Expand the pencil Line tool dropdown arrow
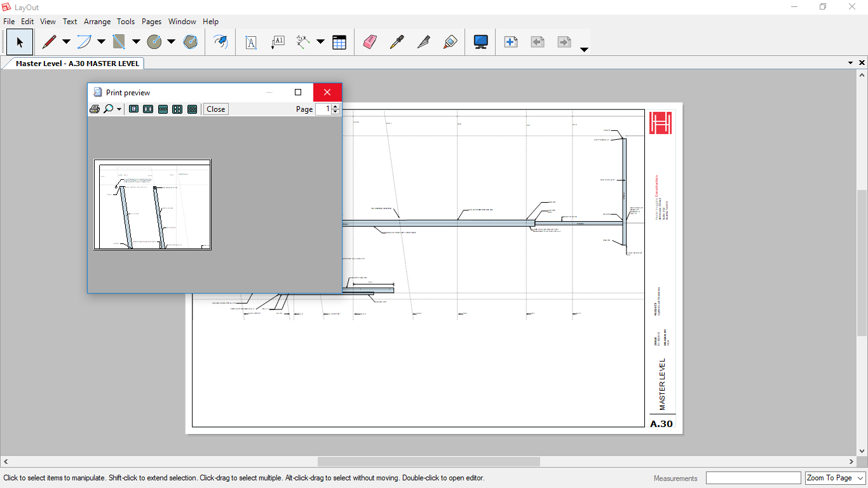 coord(66,43)
